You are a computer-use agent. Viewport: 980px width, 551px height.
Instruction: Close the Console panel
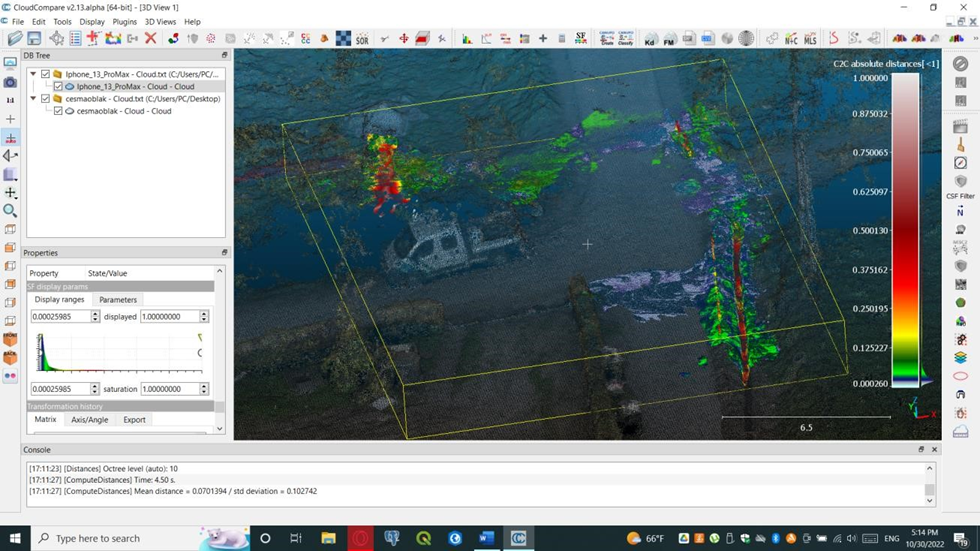point(934,450)
